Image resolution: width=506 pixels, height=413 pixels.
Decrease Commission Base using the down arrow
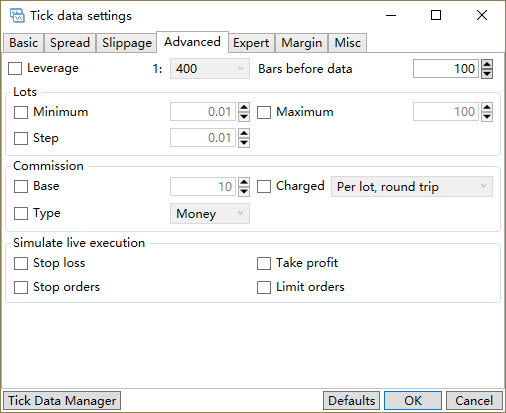244,191
